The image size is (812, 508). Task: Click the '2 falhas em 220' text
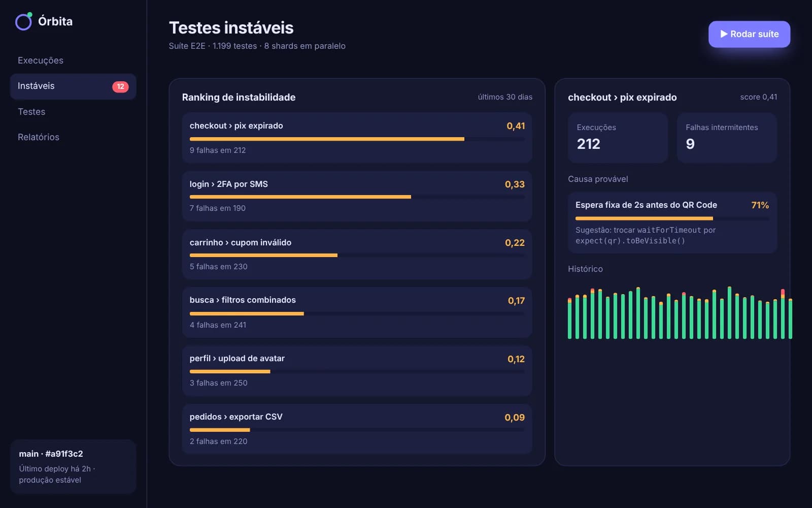click(219, 441)
